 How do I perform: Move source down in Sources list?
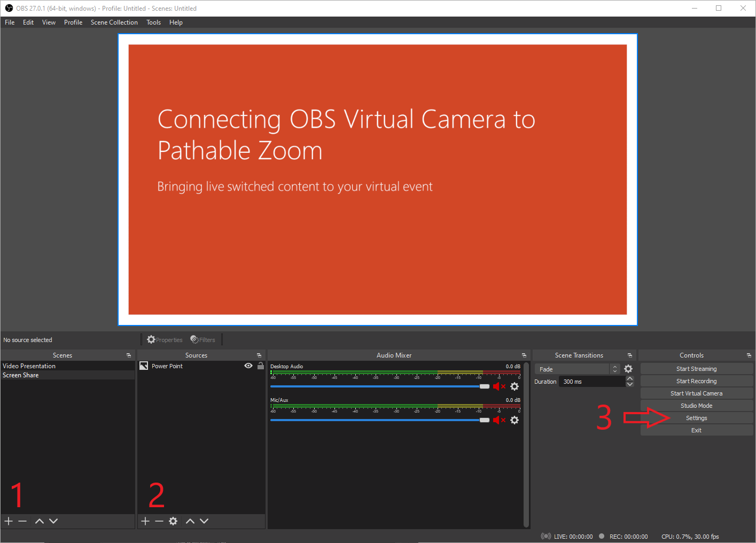pyautogui.click(x=204, y=521)
